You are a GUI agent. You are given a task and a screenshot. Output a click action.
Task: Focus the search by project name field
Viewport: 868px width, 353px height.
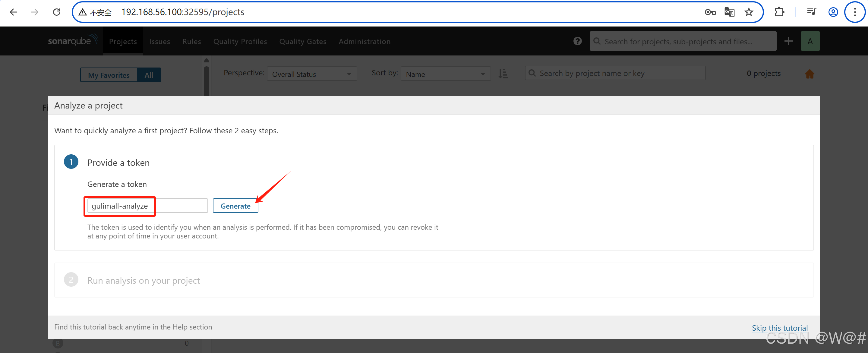click(615, 73)
